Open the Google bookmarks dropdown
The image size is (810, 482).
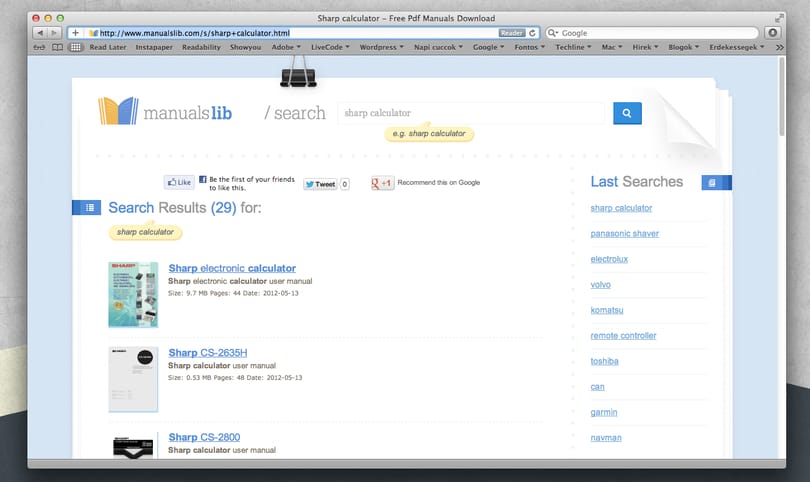pos(488,47)
